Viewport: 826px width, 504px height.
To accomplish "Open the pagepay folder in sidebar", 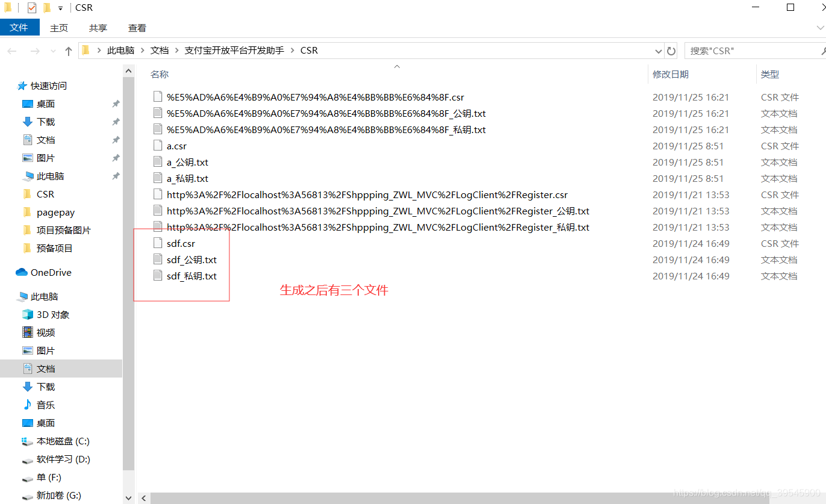I will (x=55, y=213).
